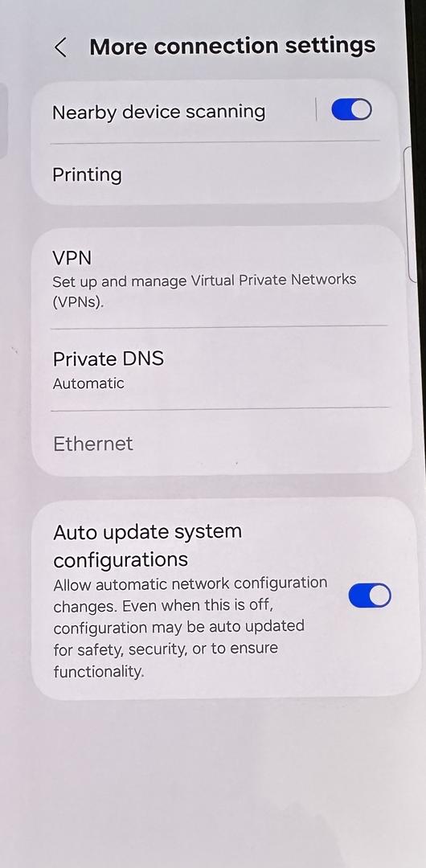Tap the Private DNS option
The height and width of the screenshot is (868, 426).
pyautogui.click(x=220, y=369)
